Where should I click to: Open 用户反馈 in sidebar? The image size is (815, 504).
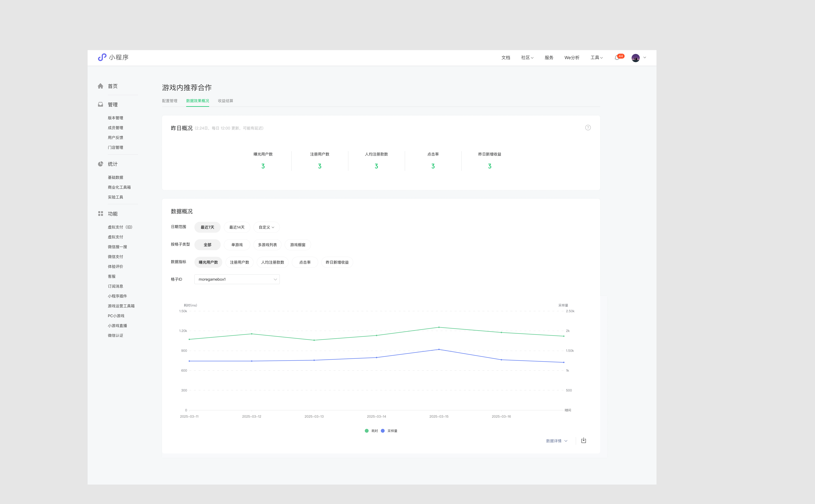click(115, 138)
